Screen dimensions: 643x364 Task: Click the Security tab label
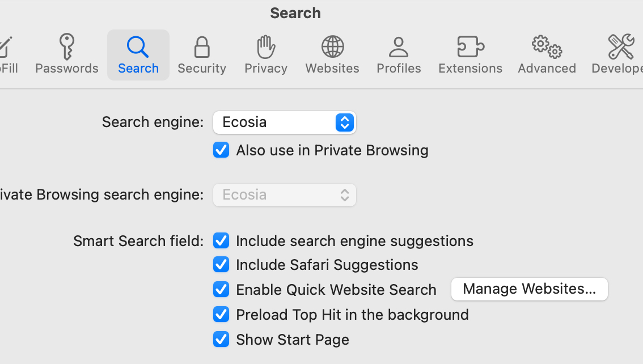click(x=202, y=69)
